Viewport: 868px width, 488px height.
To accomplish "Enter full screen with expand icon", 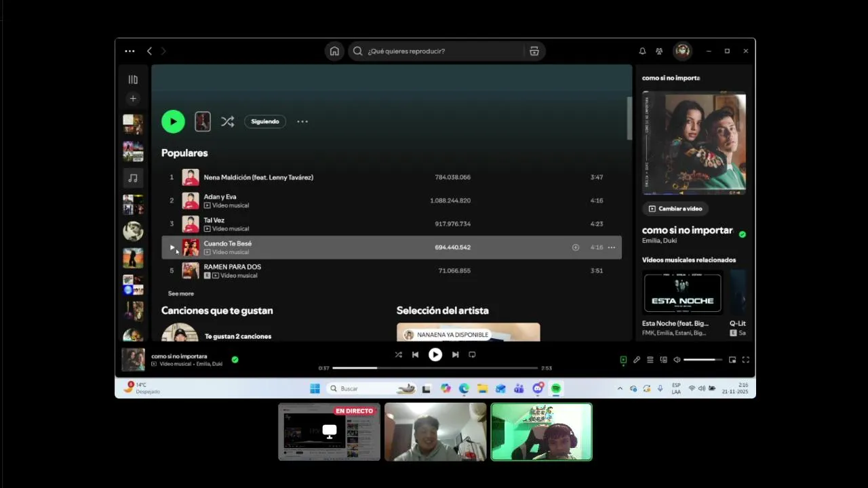I will [x=746, y=360].
